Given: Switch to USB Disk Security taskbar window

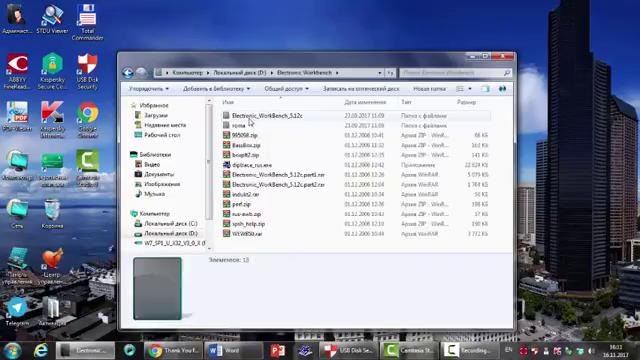Looking at the screenshot, I should click(x=349, y=351).
